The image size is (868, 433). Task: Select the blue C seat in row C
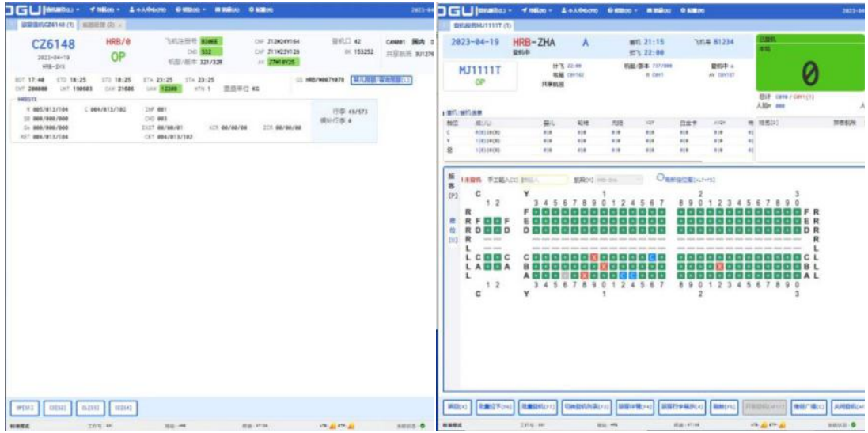pyautogui.click(x=651, y=257)
